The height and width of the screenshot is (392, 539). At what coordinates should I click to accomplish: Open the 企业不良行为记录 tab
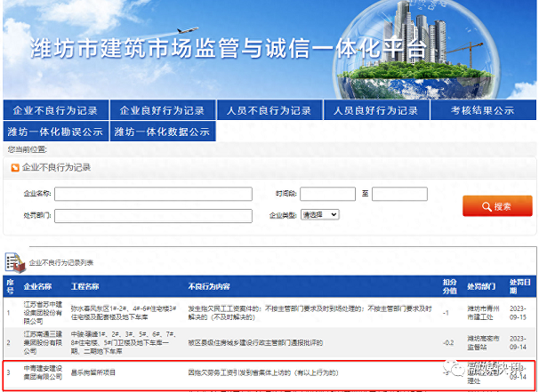tap(56, 110)
